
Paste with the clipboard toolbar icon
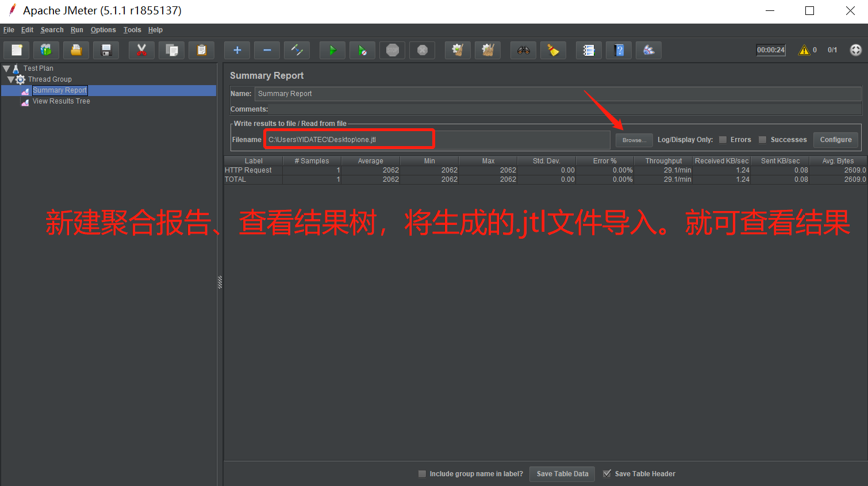pyautogui.click(x=201, y=50)
